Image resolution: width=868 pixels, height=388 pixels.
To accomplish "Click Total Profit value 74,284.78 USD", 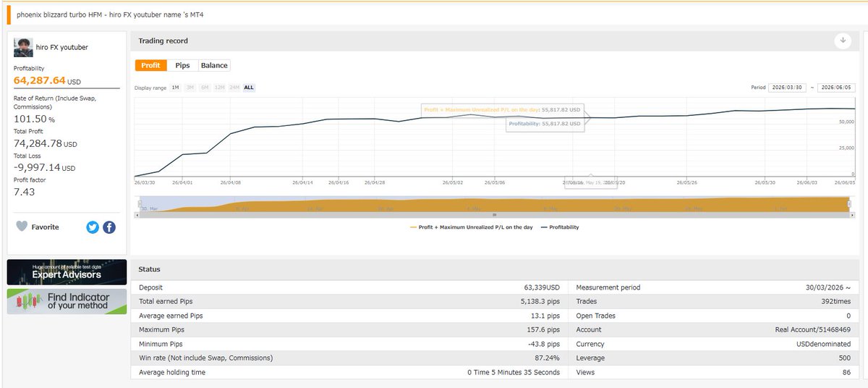I will pyautogui.click(x=46, y=143).
